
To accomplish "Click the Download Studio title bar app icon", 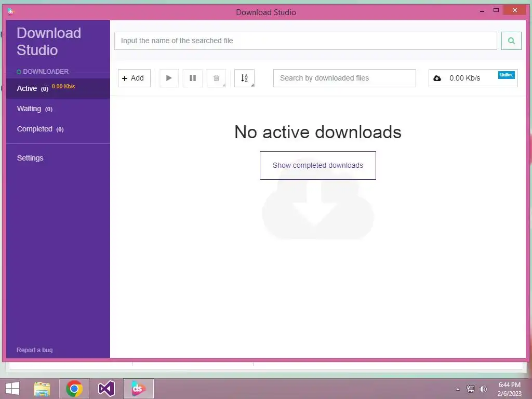I will pos(10,12).
